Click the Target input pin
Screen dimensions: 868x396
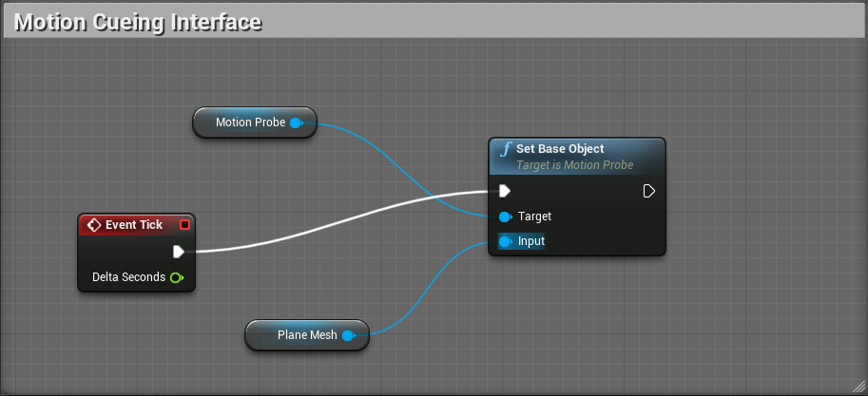pos(505,217)
